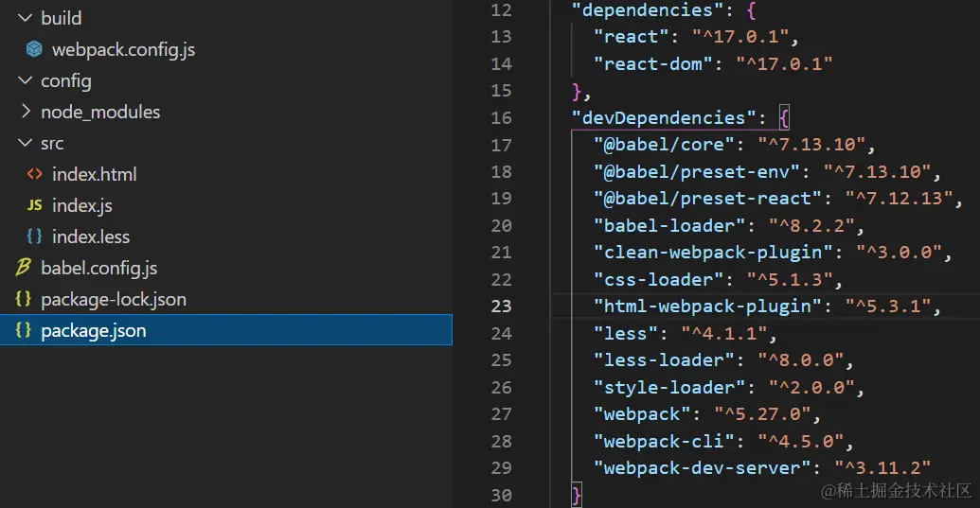Image resolution: width=980 pixels, height=508 pixels.
Task: Click the "^7.12.13" version value
Action: (x=899, y=199)
